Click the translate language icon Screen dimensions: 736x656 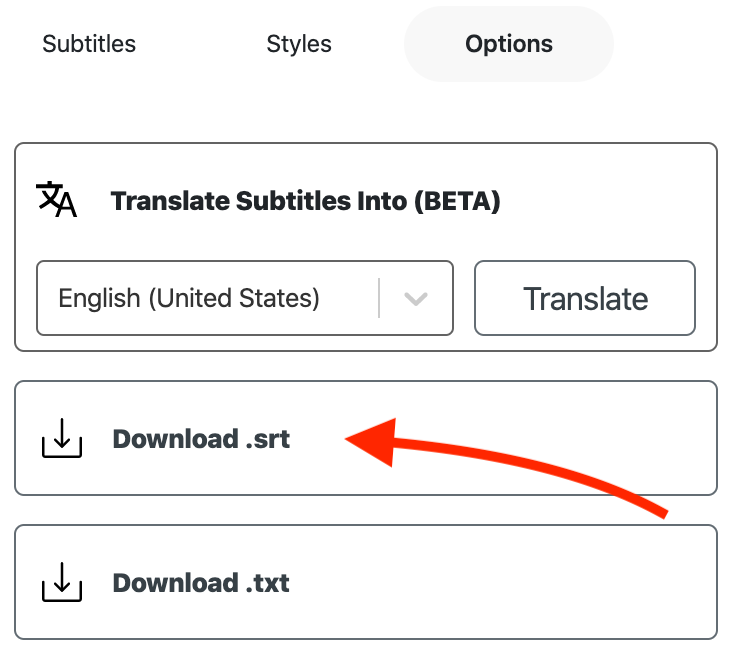pyautogui.click(x=56, y=199)
